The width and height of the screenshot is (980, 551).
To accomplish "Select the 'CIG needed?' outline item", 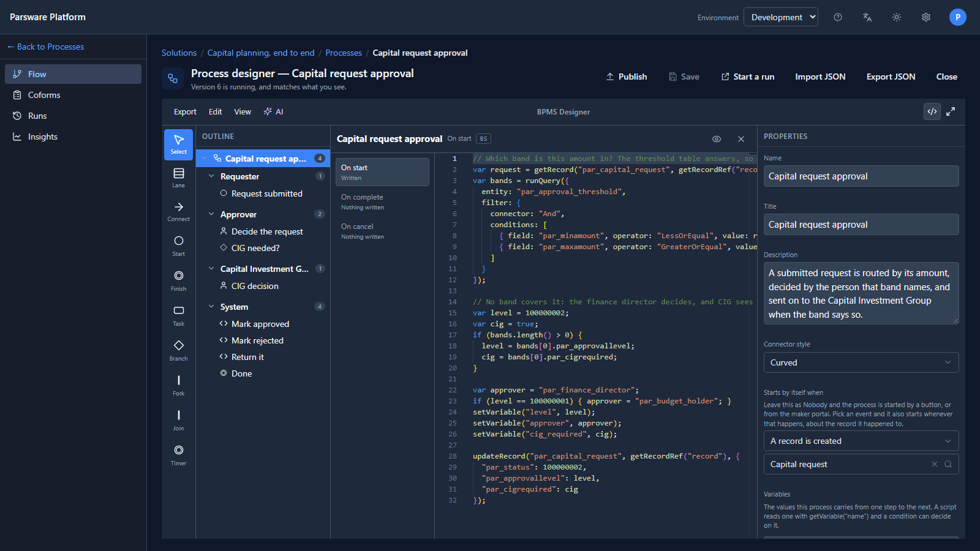I will click(263, 248).
